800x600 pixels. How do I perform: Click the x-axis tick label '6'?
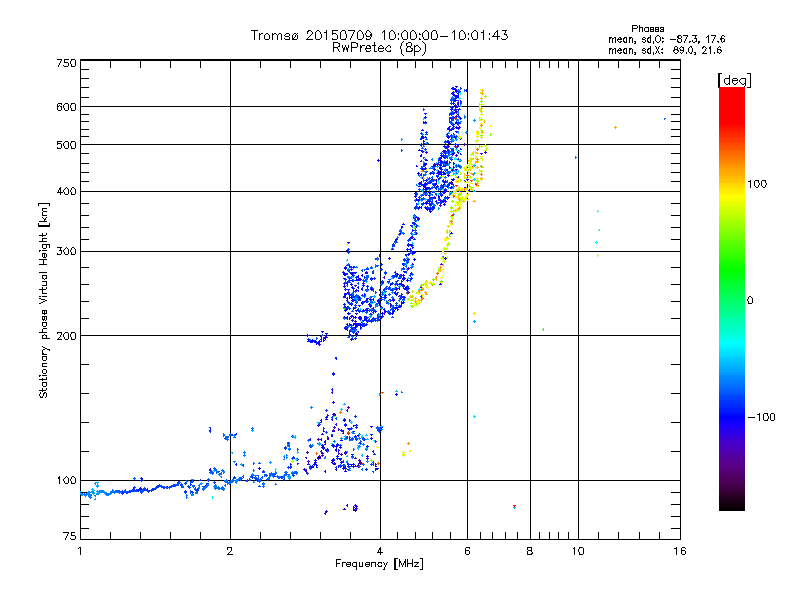[467, 551]
